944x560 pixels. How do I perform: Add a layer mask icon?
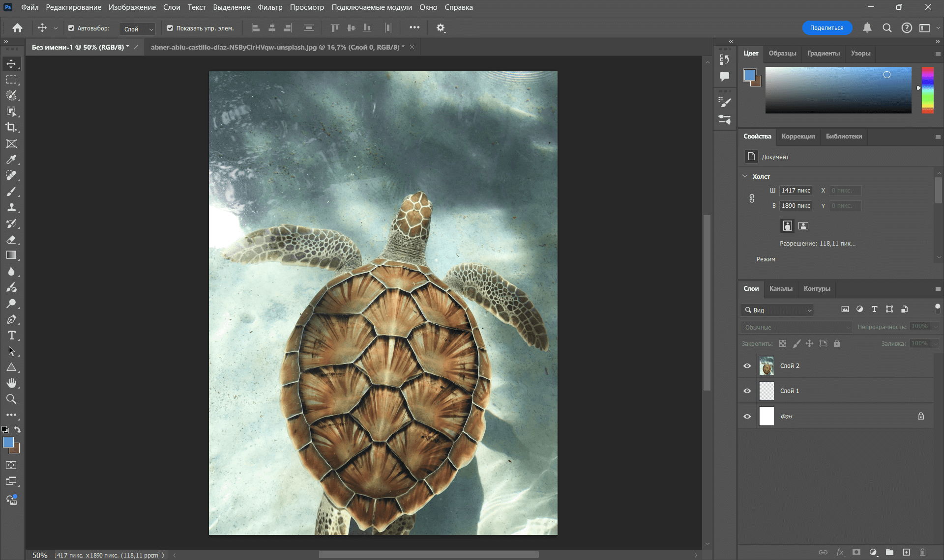click(856, 552)
